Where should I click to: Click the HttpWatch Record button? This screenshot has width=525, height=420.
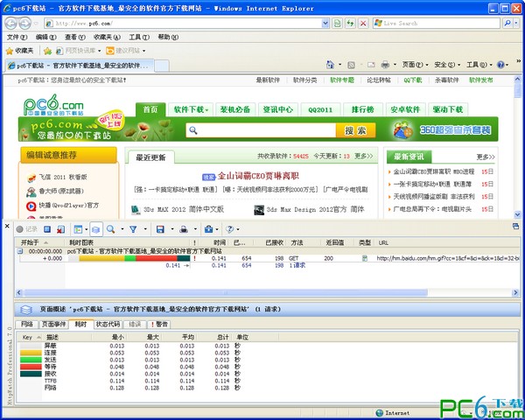(25, 229)
